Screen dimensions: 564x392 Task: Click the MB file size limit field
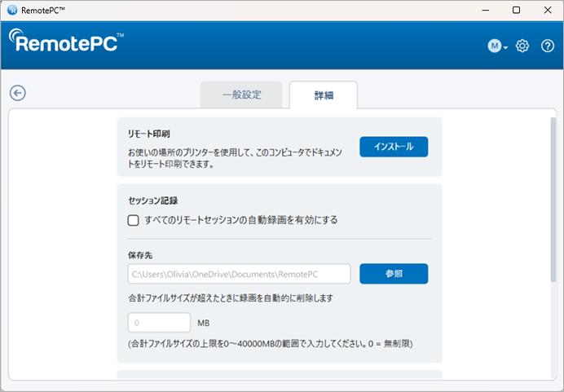coord(159,323)
